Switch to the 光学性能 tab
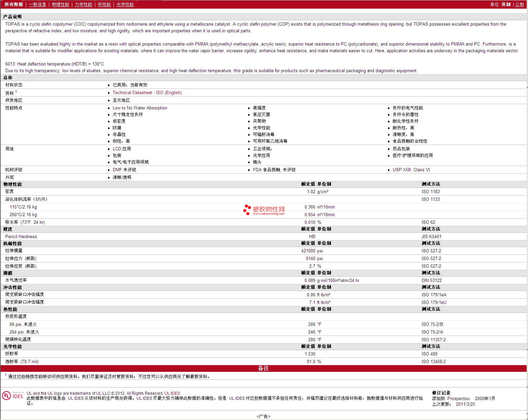 pyautogui.click(x=125, y=4)
